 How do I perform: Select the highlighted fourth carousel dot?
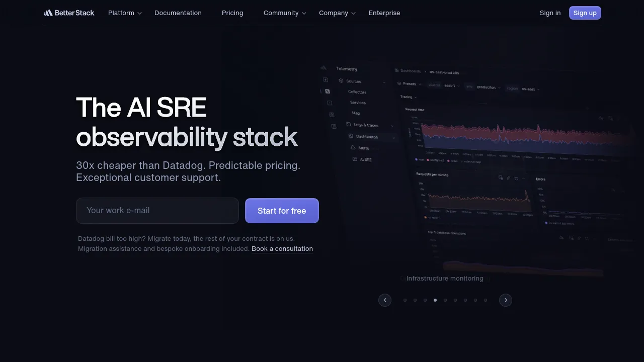[435, 300]
